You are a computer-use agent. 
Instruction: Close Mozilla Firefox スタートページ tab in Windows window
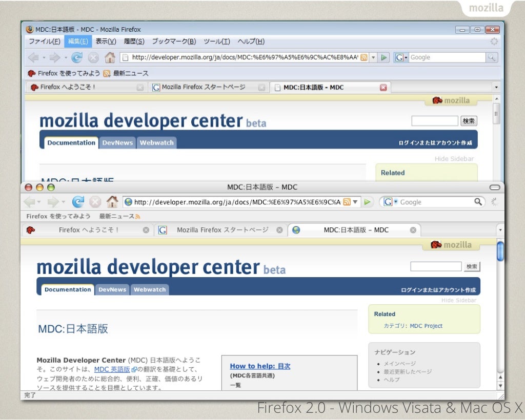coord(262,88)
